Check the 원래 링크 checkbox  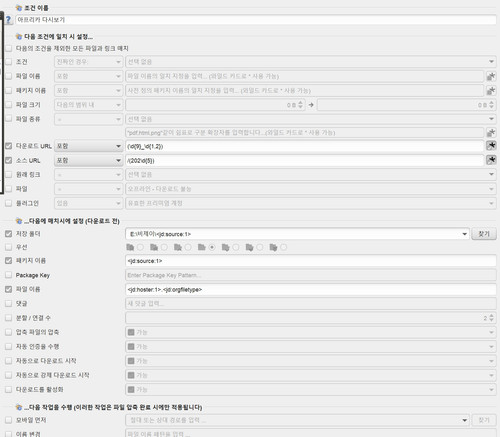click(x=9, y=175)
